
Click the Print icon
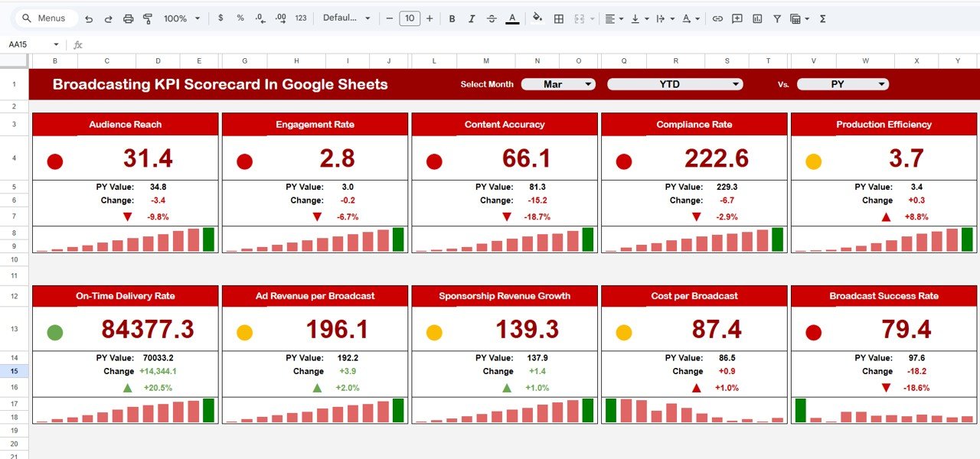(128, 18)
